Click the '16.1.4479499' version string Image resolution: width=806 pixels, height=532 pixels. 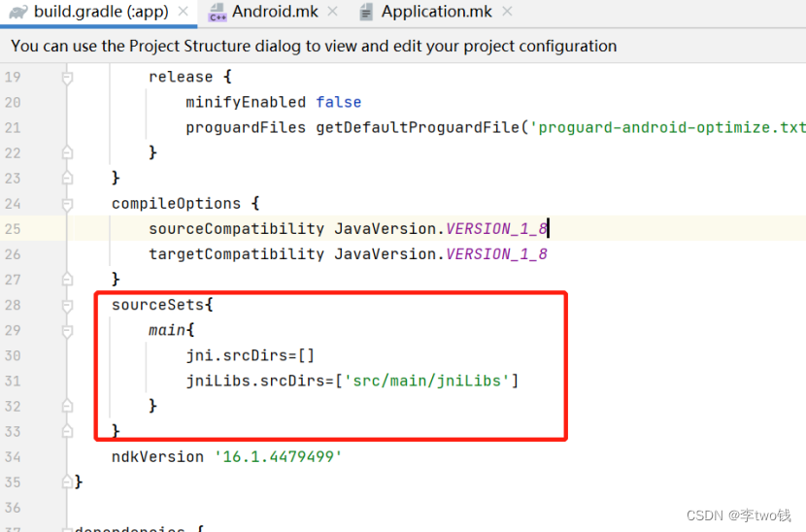(278, 456)
